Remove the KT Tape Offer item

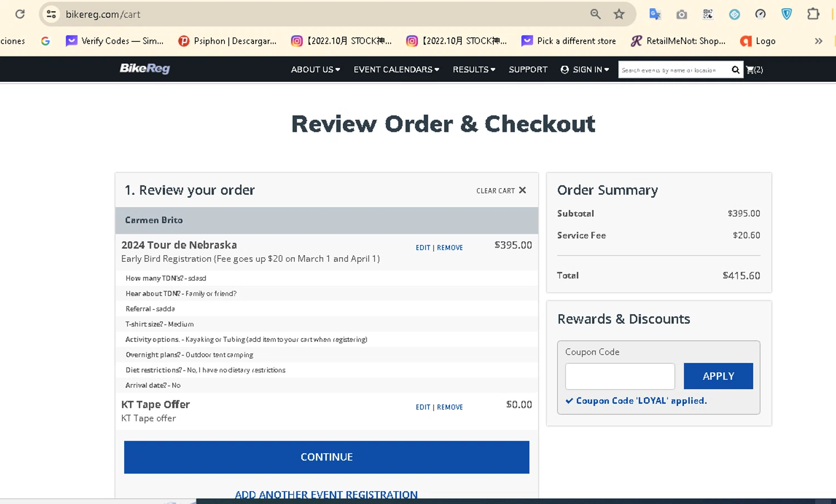pos(450,407)
